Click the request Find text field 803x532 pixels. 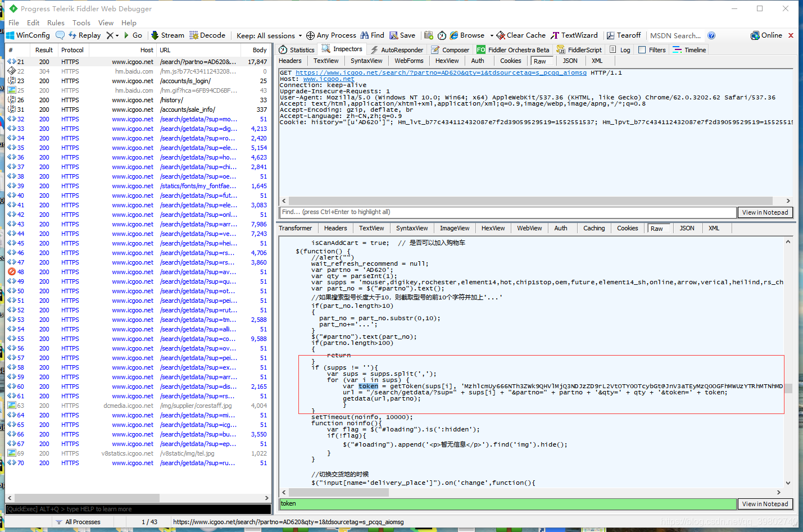click(508, 212)
